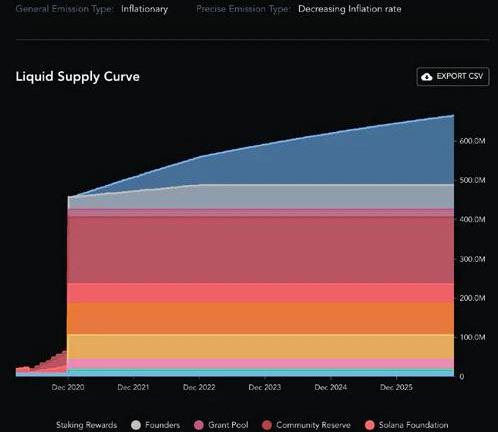498x432 pixels.
Task: Click the cloud download icon in Export CSV
Action: (427, 77)
